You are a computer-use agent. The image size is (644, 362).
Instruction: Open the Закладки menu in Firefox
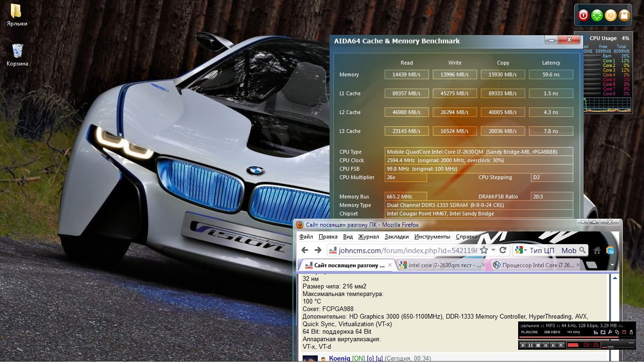click(x=396, y=237)
